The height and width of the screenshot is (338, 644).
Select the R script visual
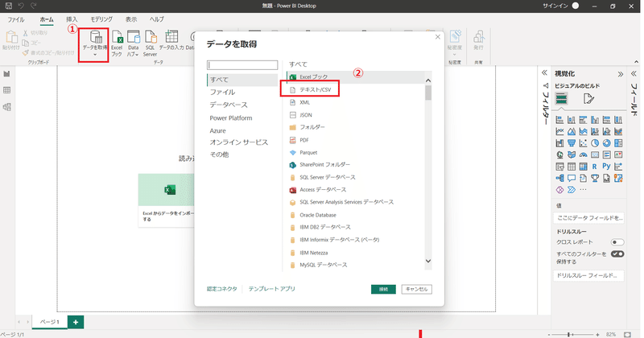(x=595, y=167)
